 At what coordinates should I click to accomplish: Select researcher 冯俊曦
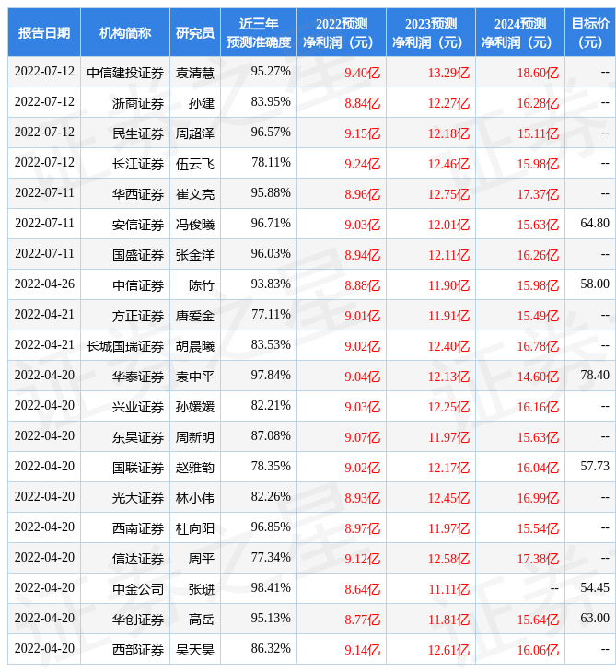click(195, 225)
